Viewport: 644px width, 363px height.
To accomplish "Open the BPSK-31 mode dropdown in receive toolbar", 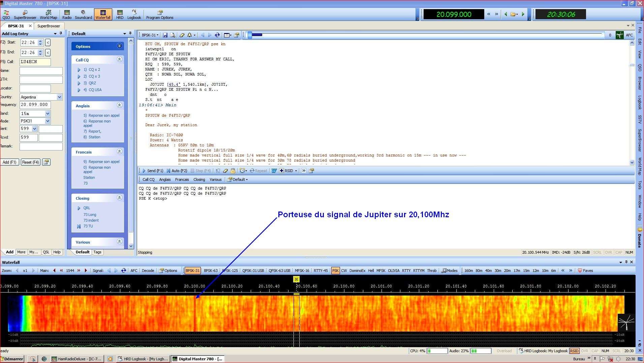I will pos(150,35).
